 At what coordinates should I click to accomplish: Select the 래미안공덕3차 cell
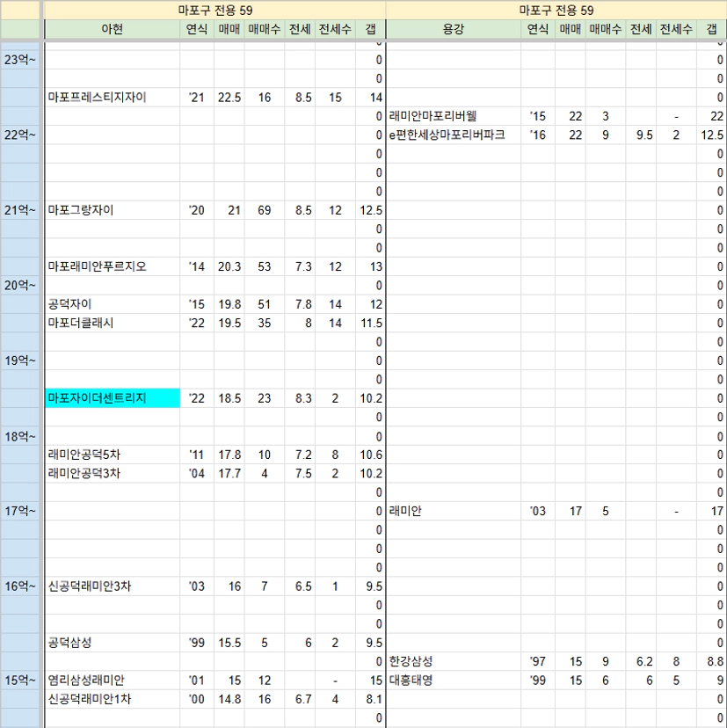[x=113, y=474]
